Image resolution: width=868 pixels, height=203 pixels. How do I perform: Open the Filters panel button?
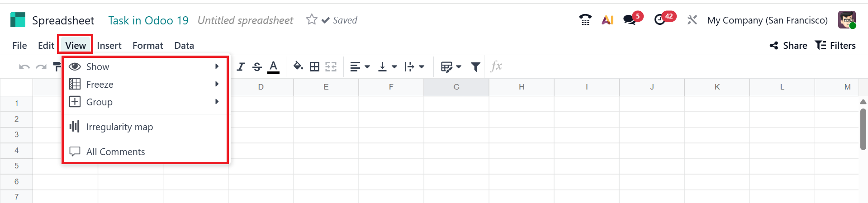point(835,45)
